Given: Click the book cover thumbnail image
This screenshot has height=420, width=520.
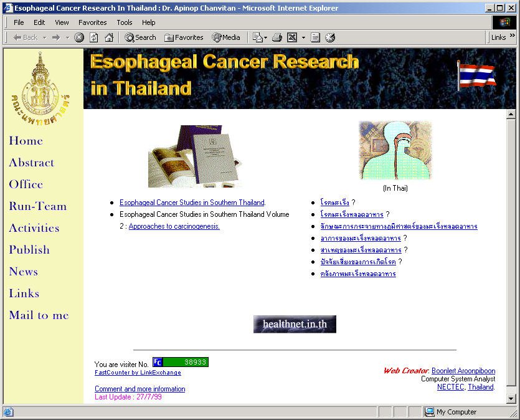Looking at the screenshot, I should 194,156.
